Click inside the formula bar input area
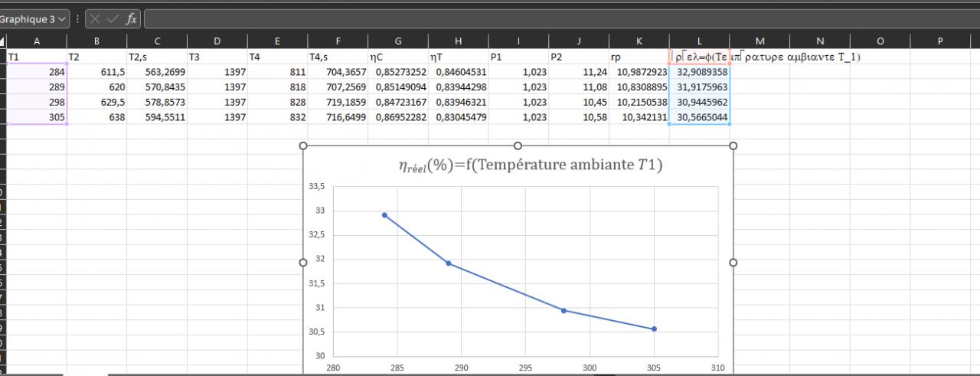 point(561,18)
